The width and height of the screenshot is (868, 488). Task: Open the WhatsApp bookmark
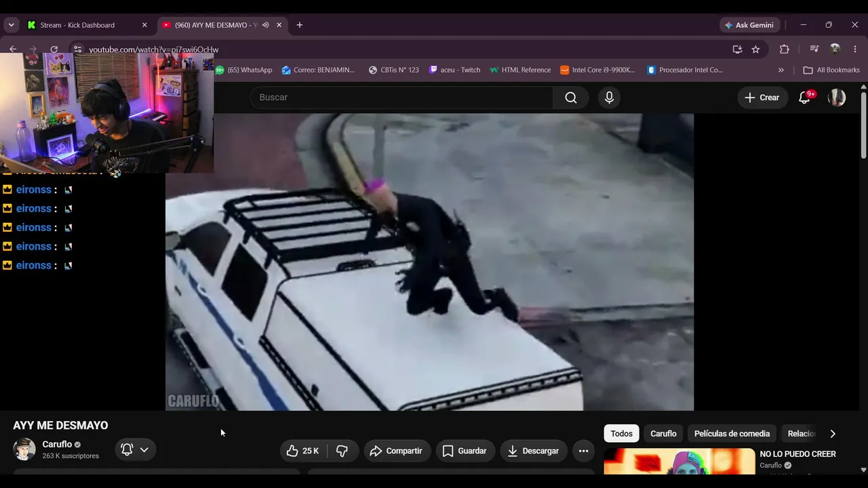pos(243,70)
